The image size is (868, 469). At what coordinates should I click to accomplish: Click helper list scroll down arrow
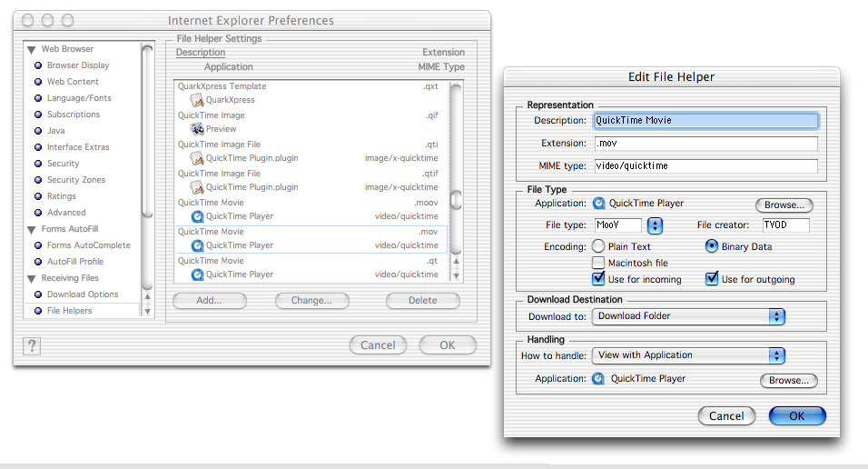tap(456, 275)
